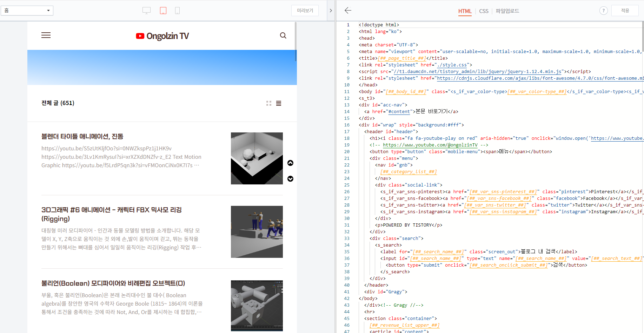
Task: Open post 불리언(Boolean) 모디파이어와 비례편집 오브젝트
Action: click(113, 283)
